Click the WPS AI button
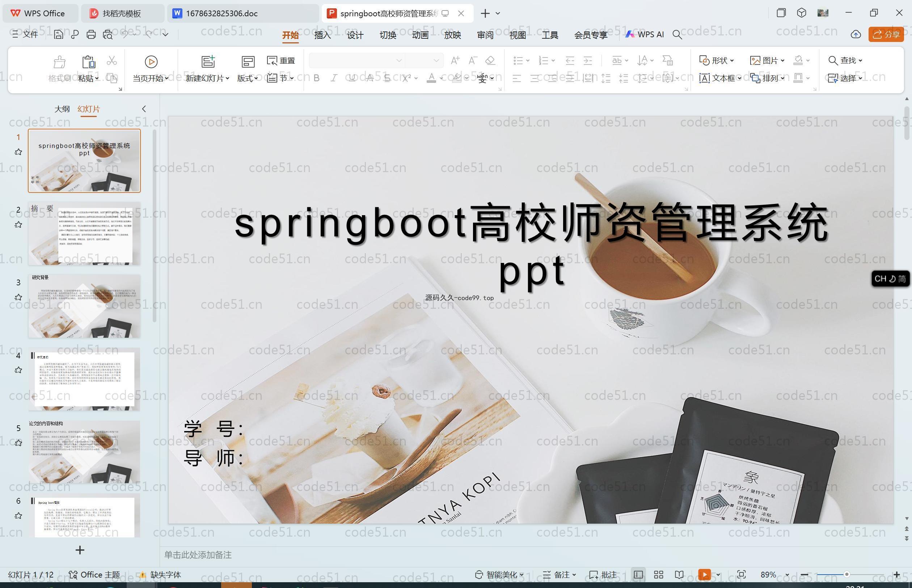912x588 pixels. [645, 34]
